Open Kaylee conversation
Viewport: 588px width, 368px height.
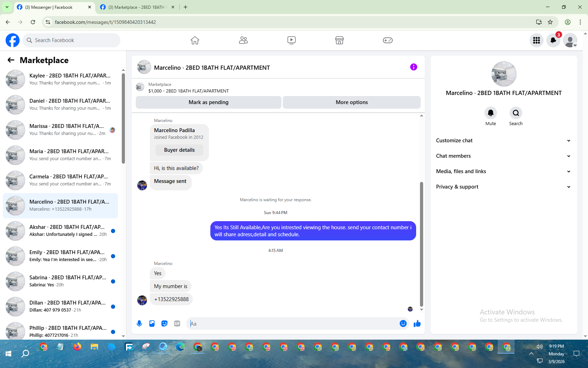(x=61, y=80)
